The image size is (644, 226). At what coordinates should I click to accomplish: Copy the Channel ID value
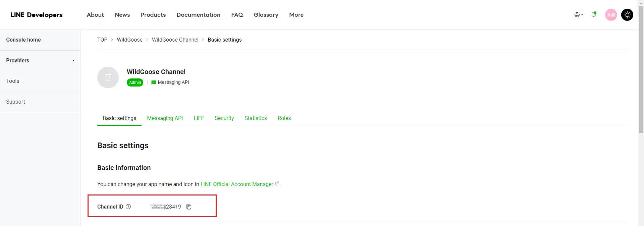[x=189, y=207]
